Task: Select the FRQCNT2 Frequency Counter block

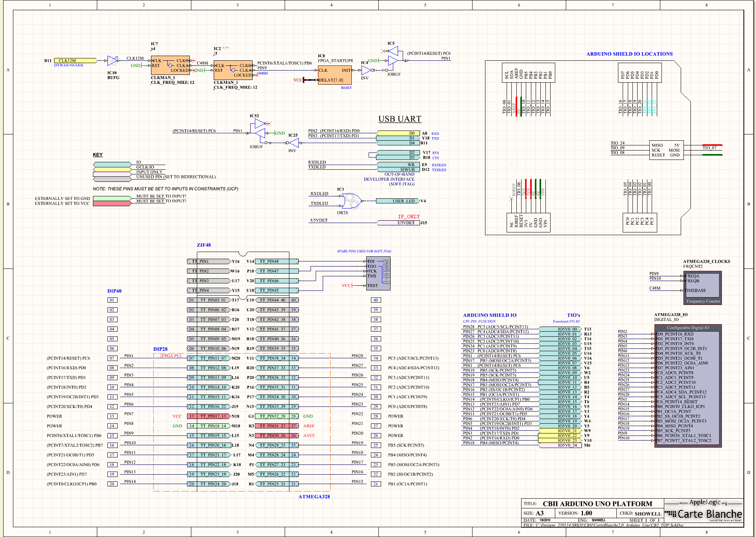Action: coord(702,288)
